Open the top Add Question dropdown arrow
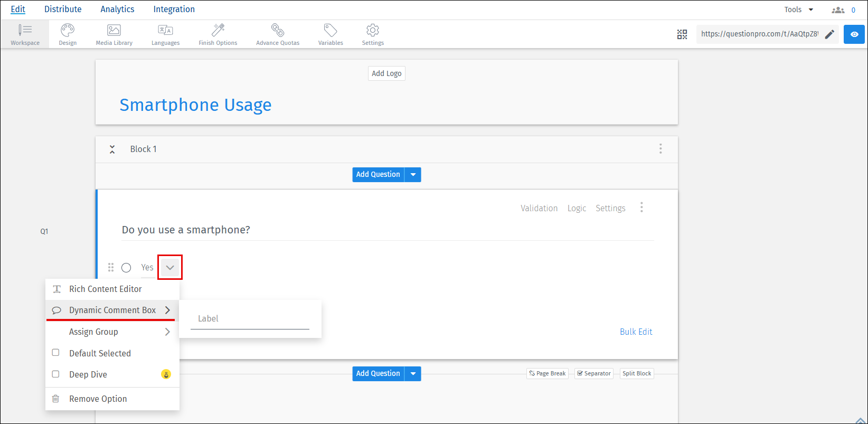 click(413, 175)
